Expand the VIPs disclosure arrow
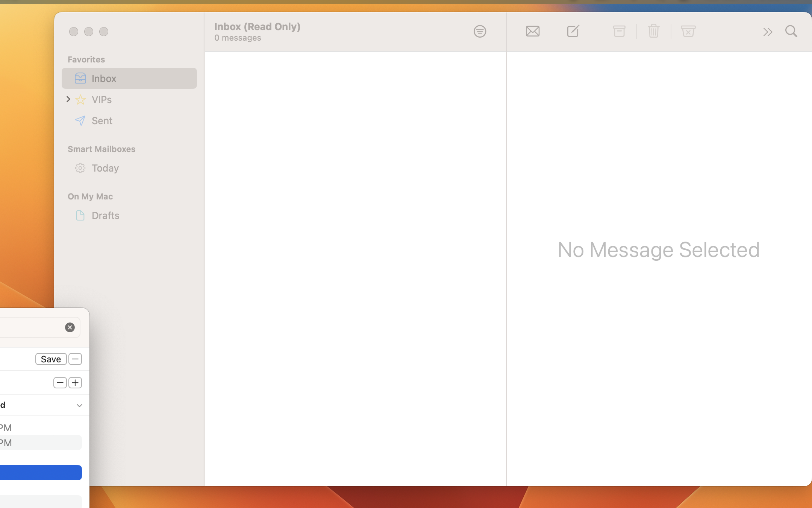 coord(68,99)
